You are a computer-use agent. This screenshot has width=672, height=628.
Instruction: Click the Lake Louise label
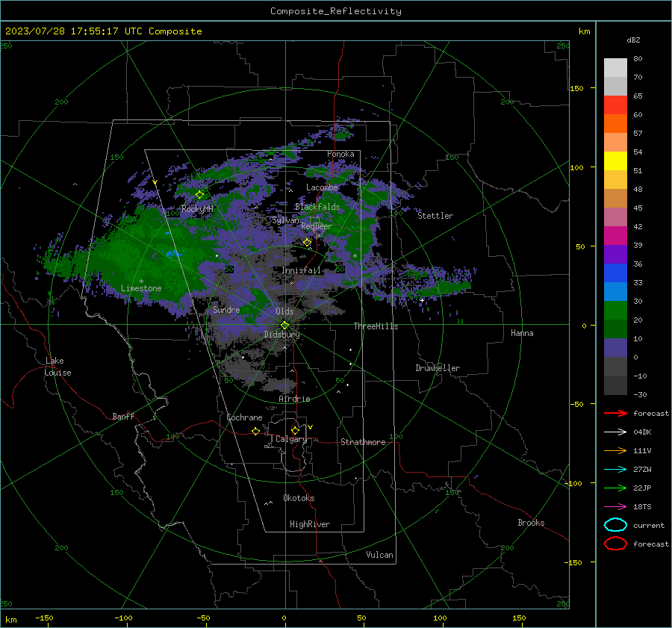(x=57, y=367)
